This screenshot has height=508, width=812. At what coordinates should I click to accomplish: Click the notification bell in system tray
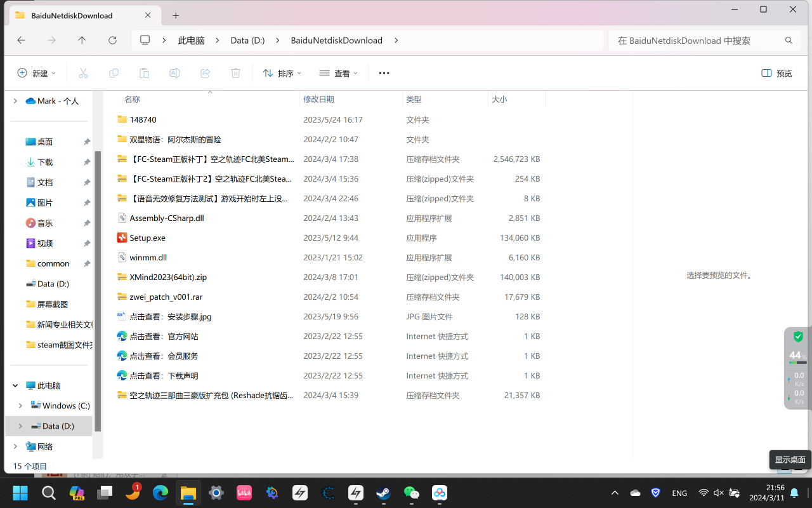tap(794, 493)
